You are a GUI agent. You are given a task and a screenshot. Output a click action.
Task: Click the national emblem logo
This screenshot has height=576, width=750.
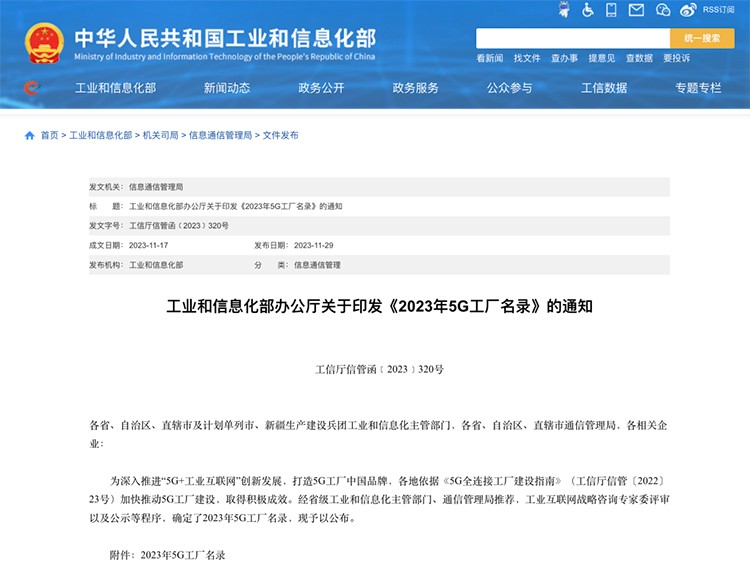pyautogui.click(x=44, y=43)
